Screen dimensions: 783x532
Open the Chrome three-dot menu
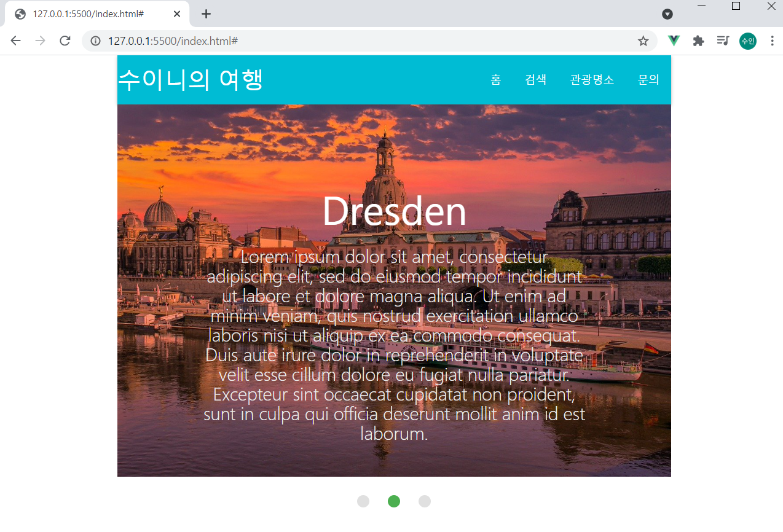(772, 41)
